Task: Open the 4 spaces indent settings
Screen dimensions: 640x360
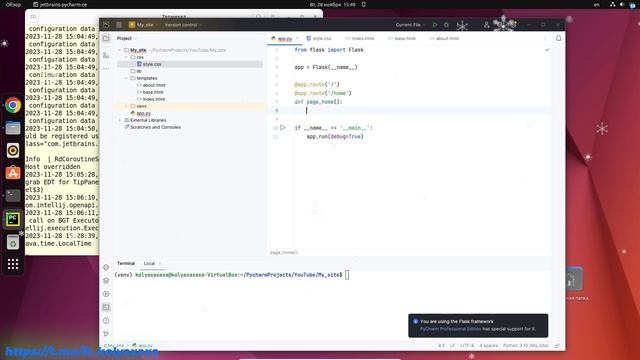Action: pos(489,346)
